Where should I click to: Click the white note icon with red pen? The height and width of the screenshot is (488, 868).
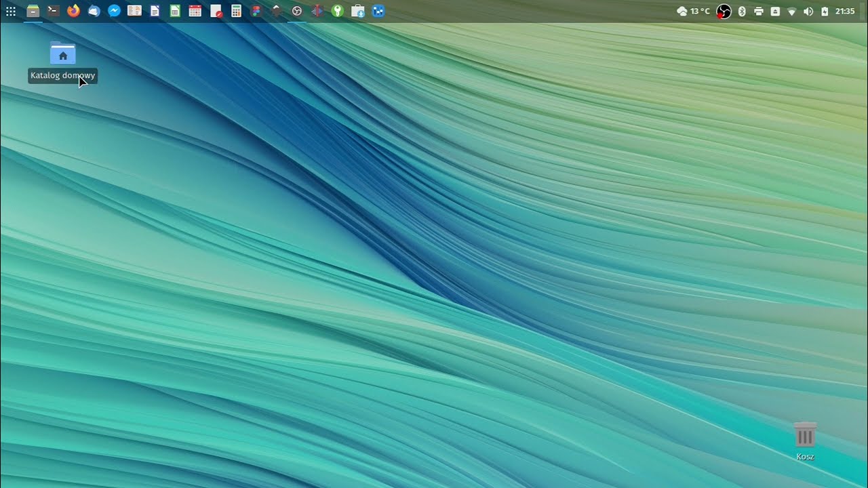(216, 11)
